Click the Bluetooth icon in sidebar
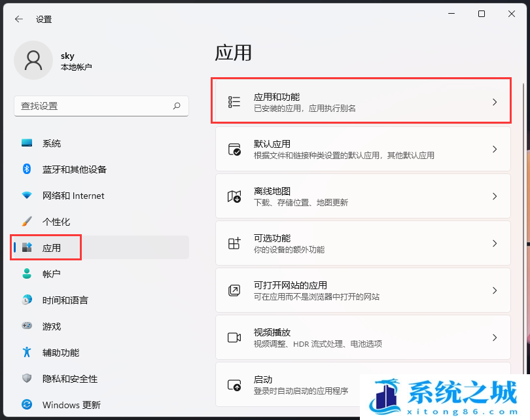Viewport: 530px width, 420px height. pos(27,169)
